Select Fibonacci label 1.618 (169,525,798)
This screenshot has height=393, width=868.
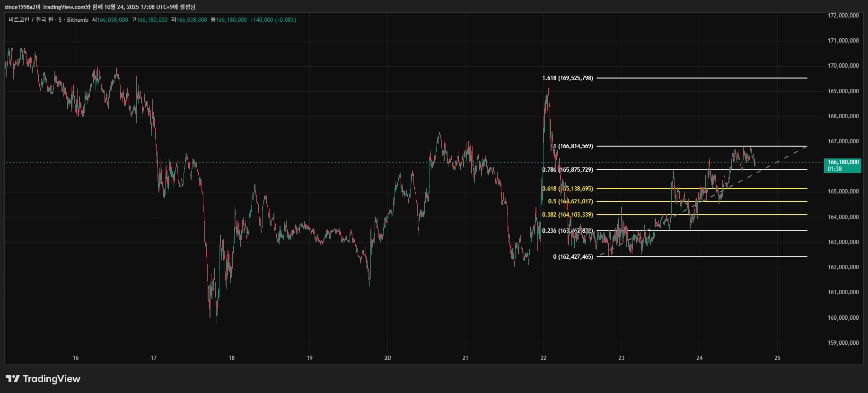(x=568, y=78)
